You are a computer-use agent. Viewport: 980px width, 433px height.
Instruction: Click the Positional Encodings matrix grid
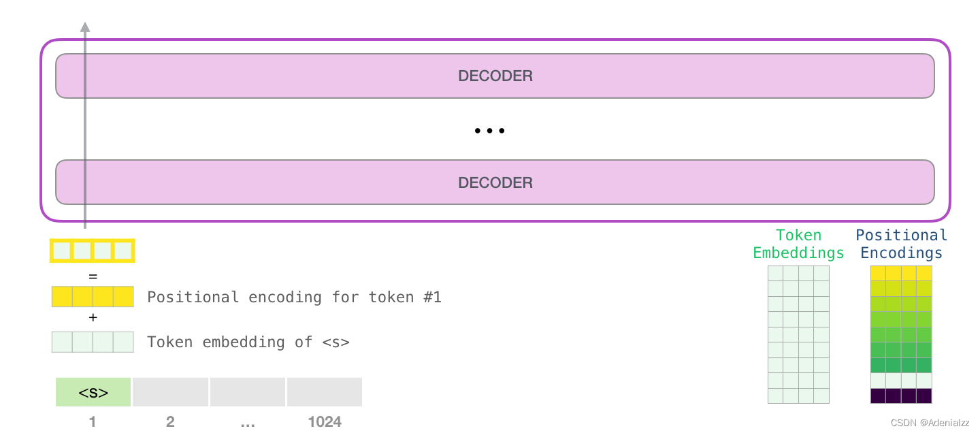(x=901, y=334)
